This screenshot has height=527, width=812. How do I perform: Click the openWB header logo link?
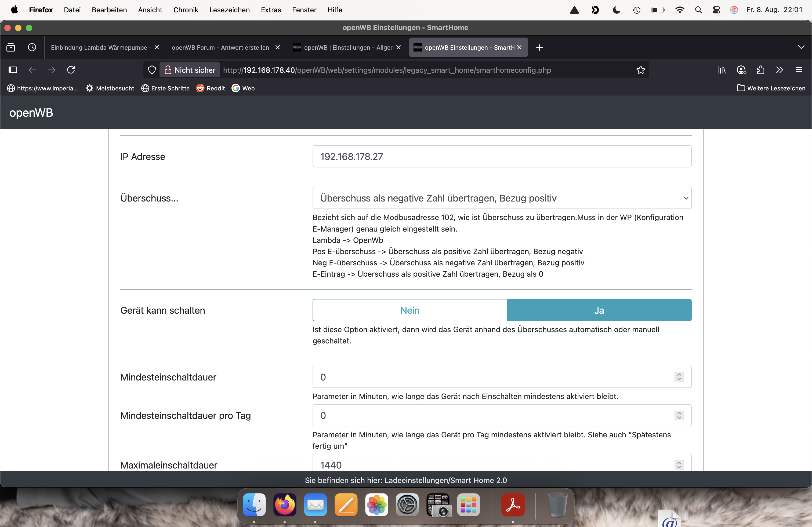tap(31, 112)
